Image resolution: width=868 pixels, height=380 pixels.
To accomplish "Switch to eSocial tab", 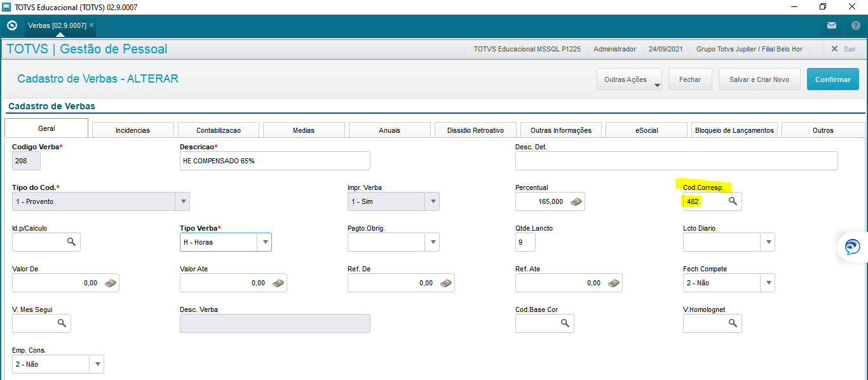I will tap(647, 130).
